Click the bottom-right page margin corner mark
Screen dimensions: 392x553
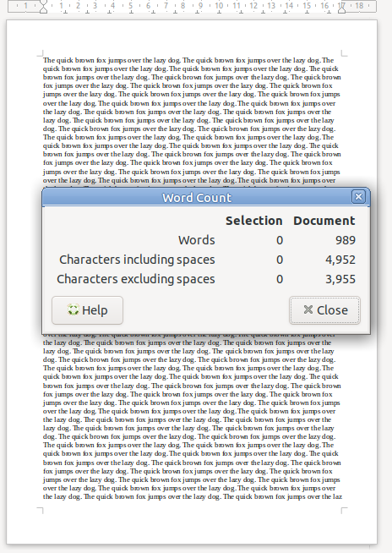tap(345, 511)
